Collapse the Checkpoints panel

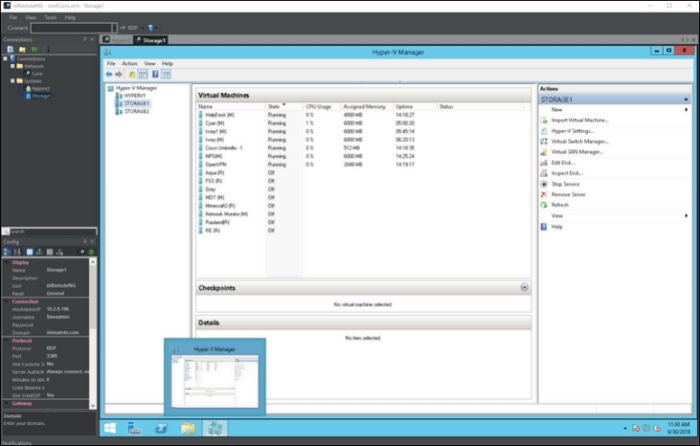525,288
